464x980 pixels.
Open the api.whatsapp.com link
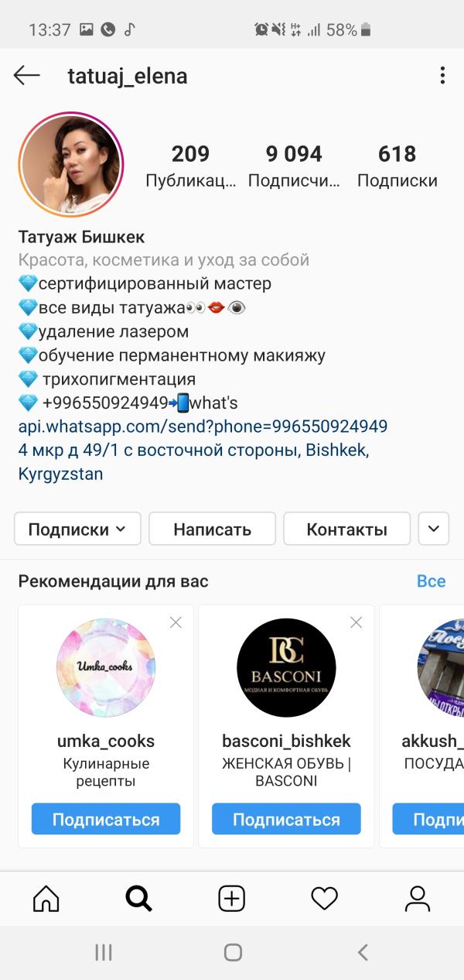pos(203,427)
